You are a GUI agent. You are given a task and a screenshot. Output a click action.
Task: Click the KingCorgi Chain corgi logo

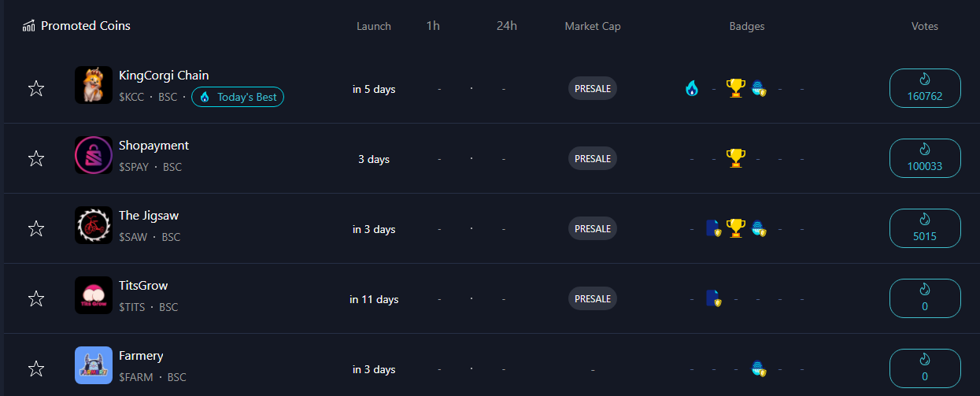pyautogui.click(x=94, y=85)
